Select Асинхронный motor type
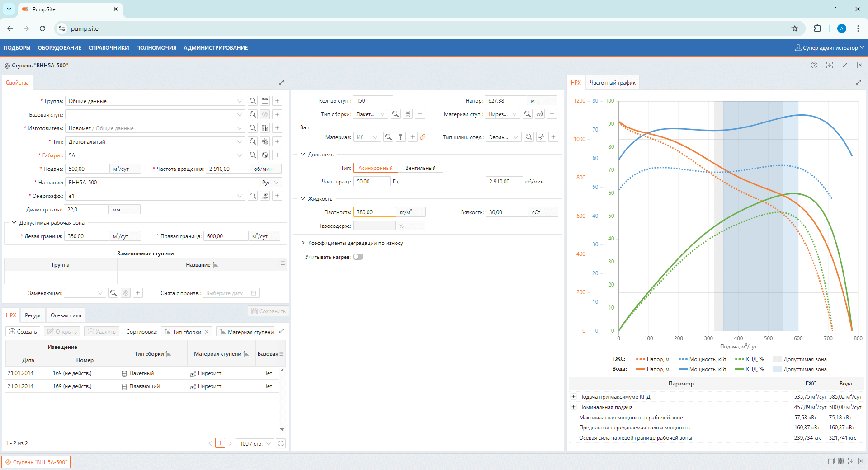The height and width of the screenshot is (470, 868). coord(375,168)
